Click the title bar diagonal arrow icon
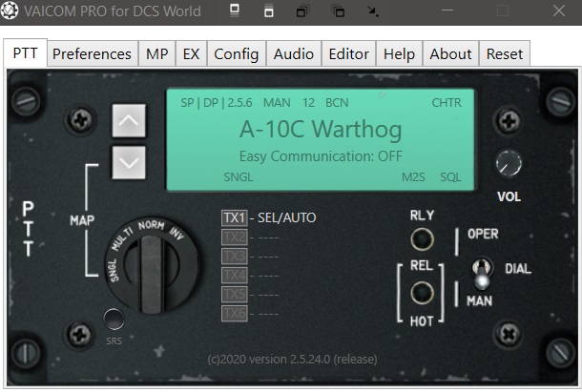The height and width of the screenshot is (392, 582). (373, 11)
